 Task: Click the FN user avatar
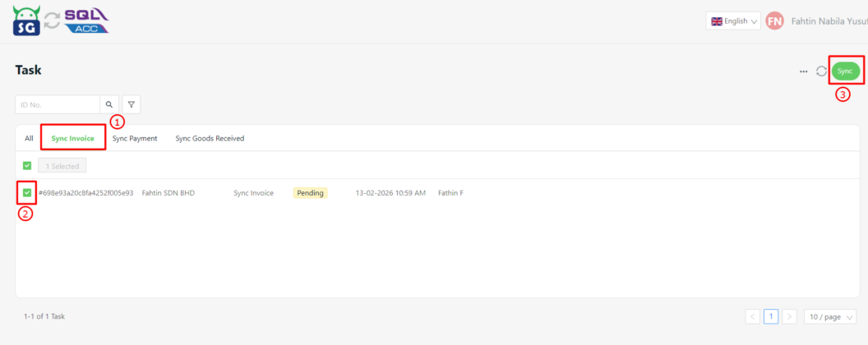[x=774, y=21]
